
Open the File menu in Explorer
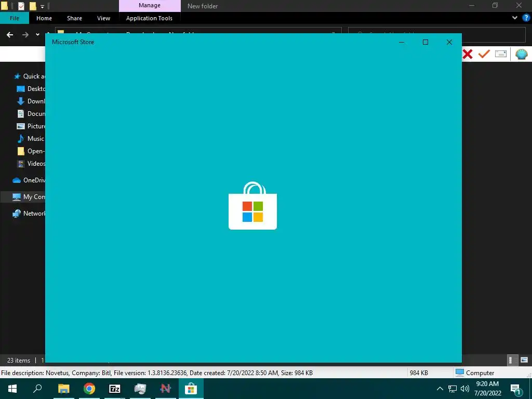[x=14, y=18]
